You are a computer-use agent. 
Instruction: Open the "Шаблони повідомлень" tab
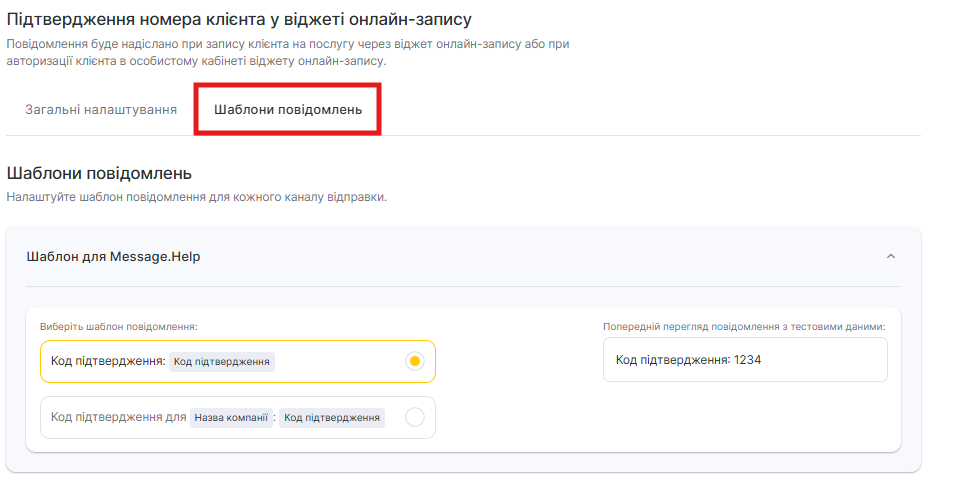click(288, 109)
